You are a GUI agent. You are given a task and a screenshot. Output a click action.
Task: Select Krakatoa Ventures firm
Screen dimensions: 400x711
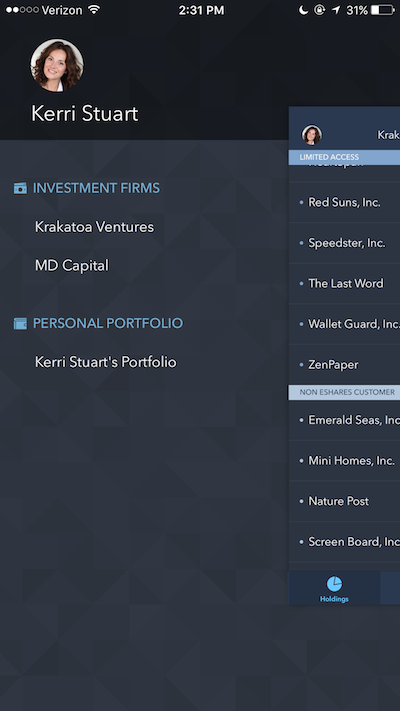pyautogui.click(x=94, y=227)
